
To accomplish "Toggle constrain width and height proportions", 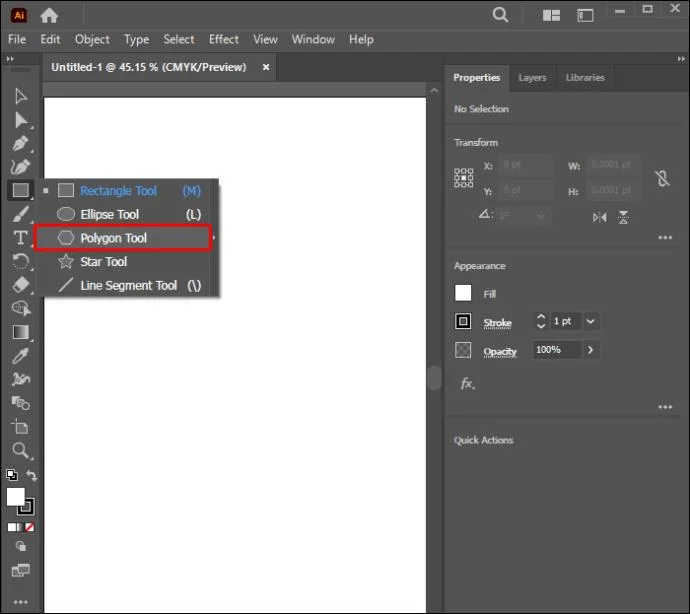I will (x=662, y=178).
